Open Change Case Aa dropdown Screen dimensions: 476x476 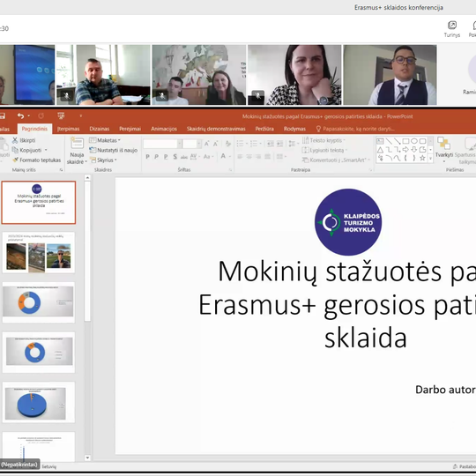pos(208,157)
